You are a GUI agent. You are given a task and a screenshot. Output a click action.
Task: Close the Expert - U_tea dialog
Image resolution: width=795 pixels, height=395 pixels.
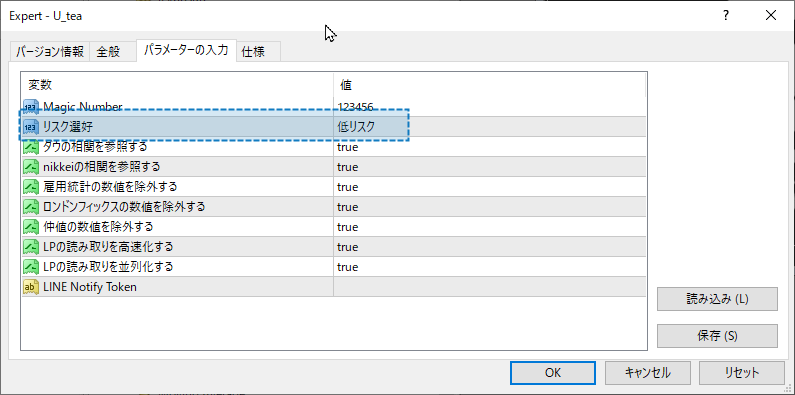[771, 16]
